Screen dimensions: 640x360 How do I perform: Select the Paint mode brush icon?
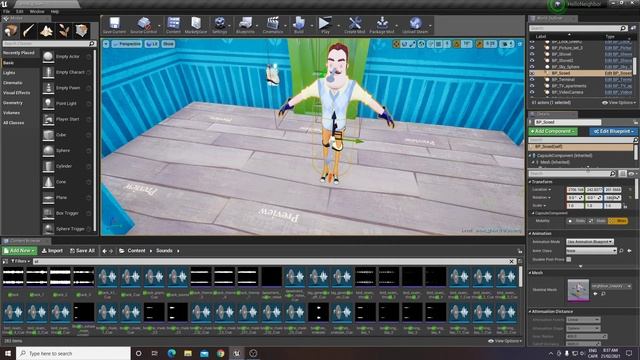29,31
